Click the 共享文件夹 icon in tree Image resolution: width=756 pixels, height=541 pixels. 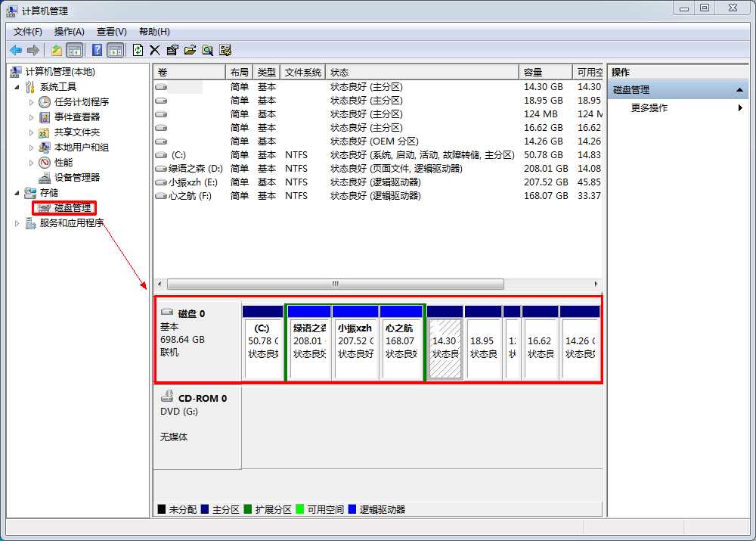[45, 132]
